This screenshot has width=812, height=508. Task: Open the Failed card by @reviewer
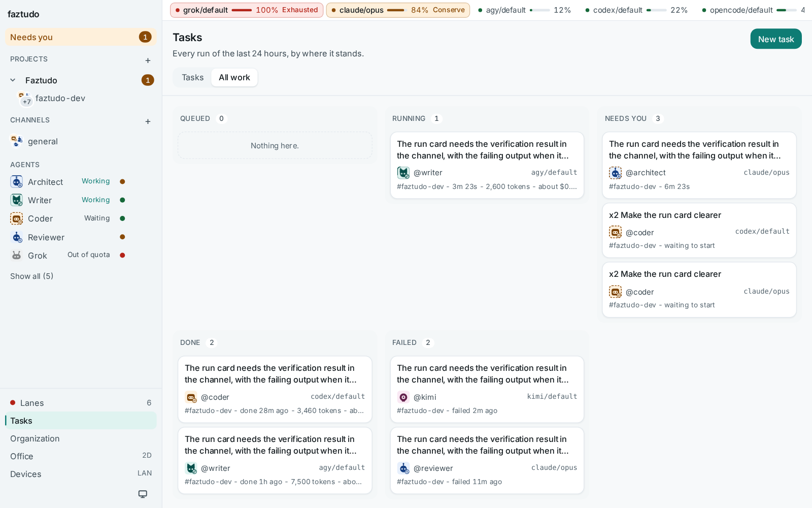(487, 461)
